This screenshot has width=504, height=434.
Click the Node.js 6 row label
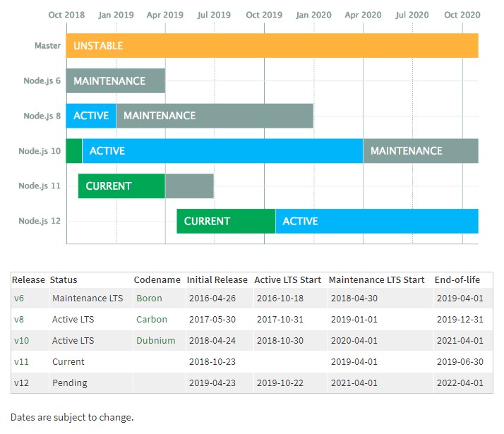42,80
